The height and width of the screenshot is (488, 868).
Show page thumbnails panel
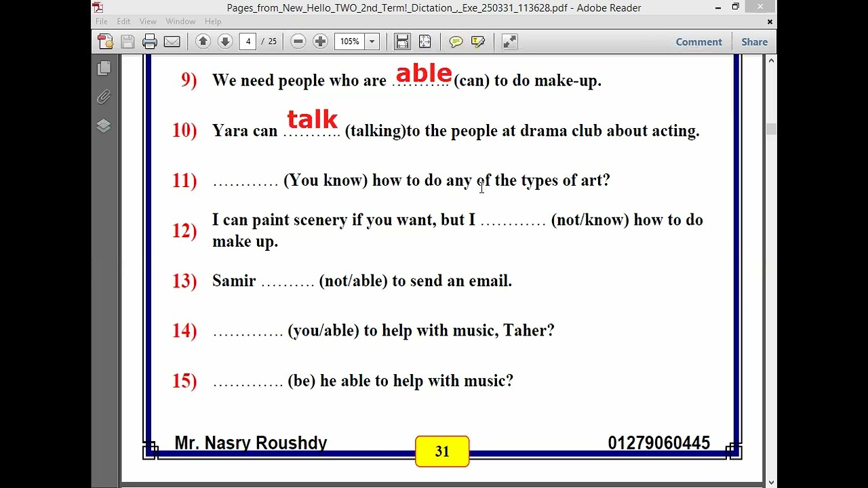[x=104, y=68]
